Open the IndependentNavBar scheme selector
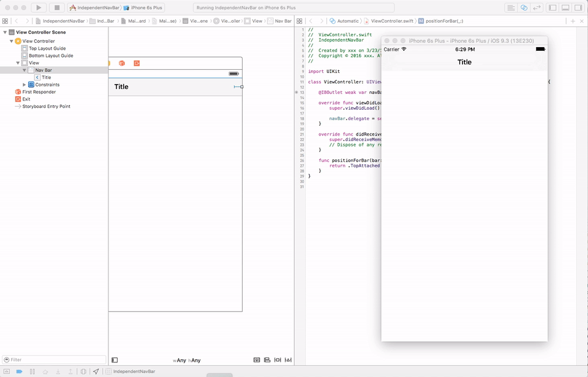This screenshot has height=377, width=588. pos(94,7)
